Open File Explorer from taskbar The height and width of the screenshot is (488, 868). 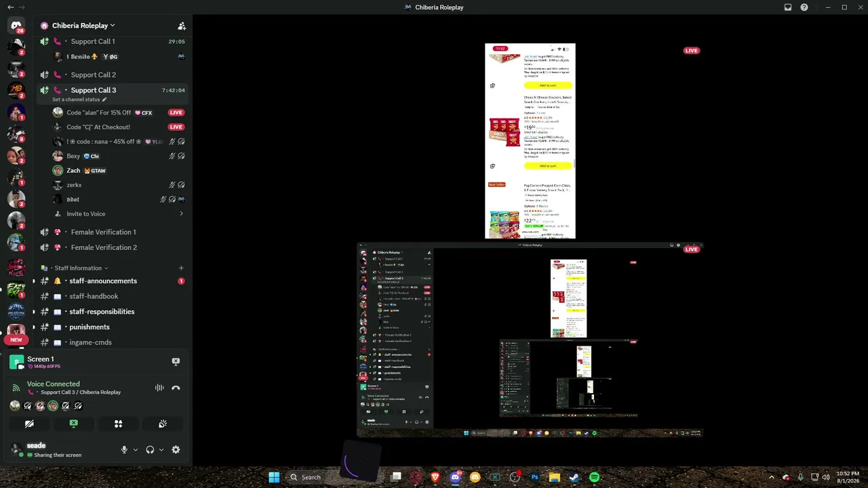[x=554, y=477]
